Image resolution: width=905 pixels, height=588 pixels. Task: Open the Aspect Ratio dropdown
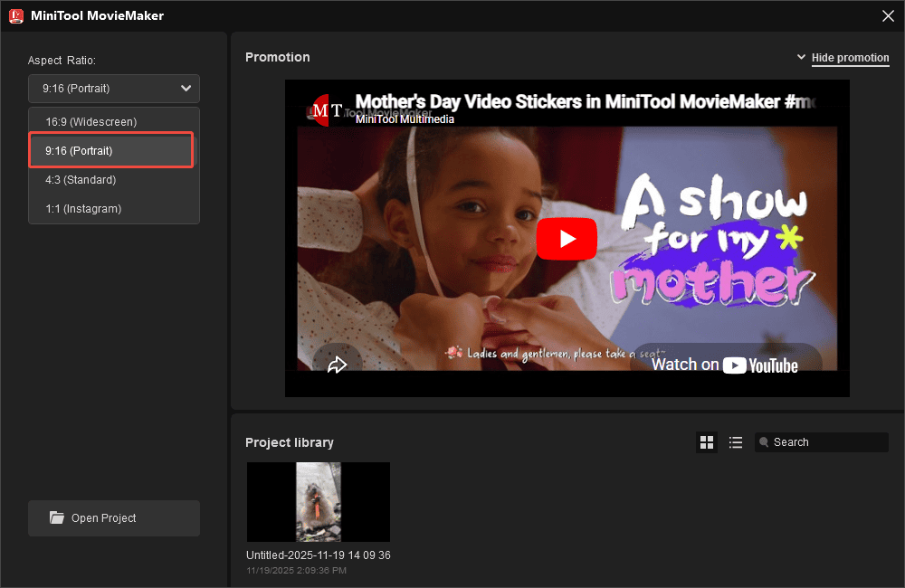point(113,88)
